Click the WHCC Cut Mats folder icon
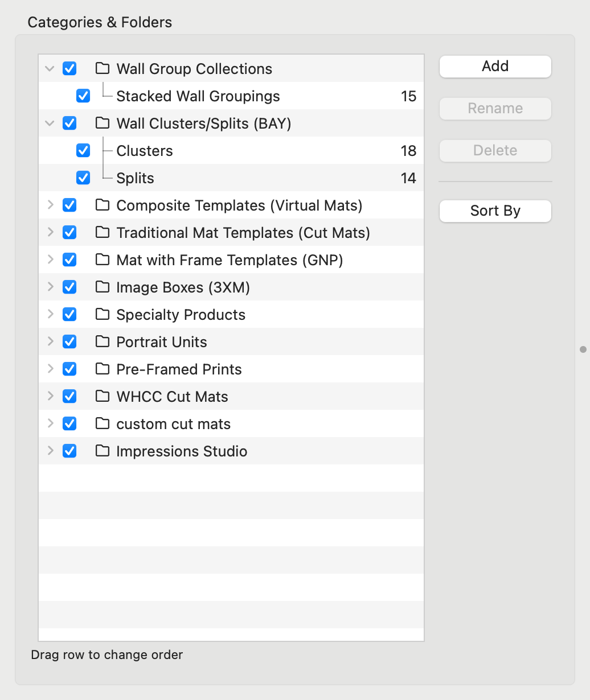The width and height of the screenshot is (590, 700). 103,397
